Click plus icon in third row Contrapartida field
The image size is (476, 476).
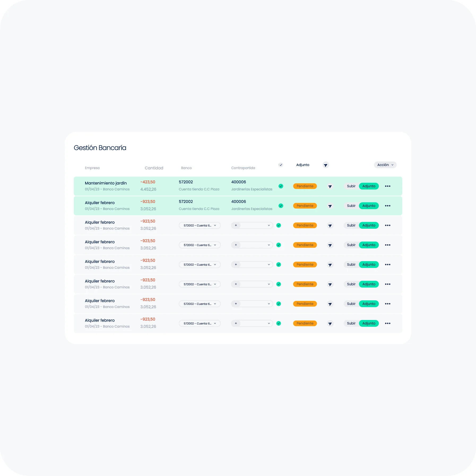(x=236, y=226)
